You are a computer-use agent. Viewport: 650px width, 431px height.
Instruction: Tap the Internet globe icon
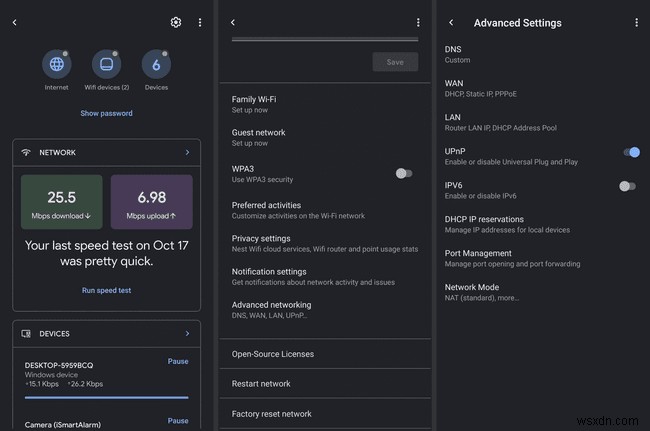coord(57,65)
